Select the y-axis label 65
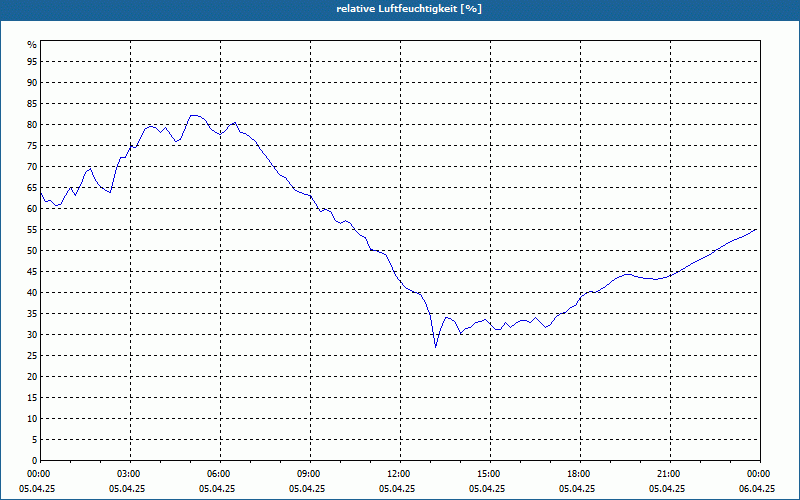The height and width of the screenshot is (500, 800). (x=32, y=188)
